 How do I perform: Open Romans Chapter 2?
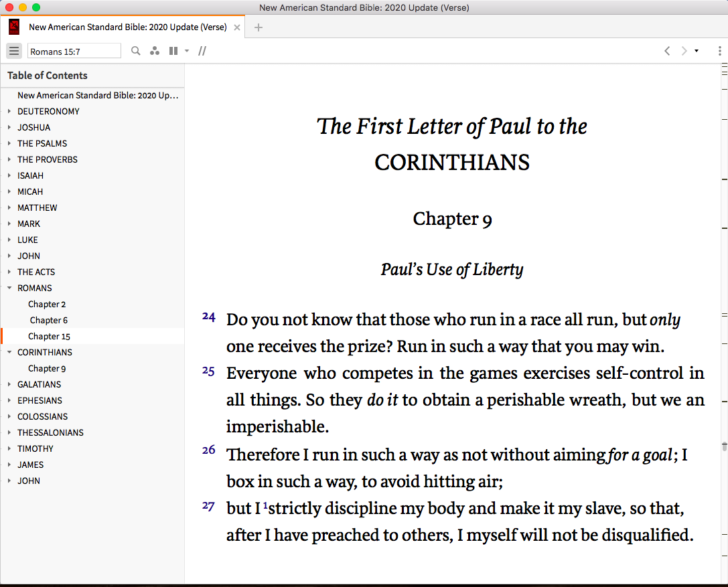click(x=47, y=305)
